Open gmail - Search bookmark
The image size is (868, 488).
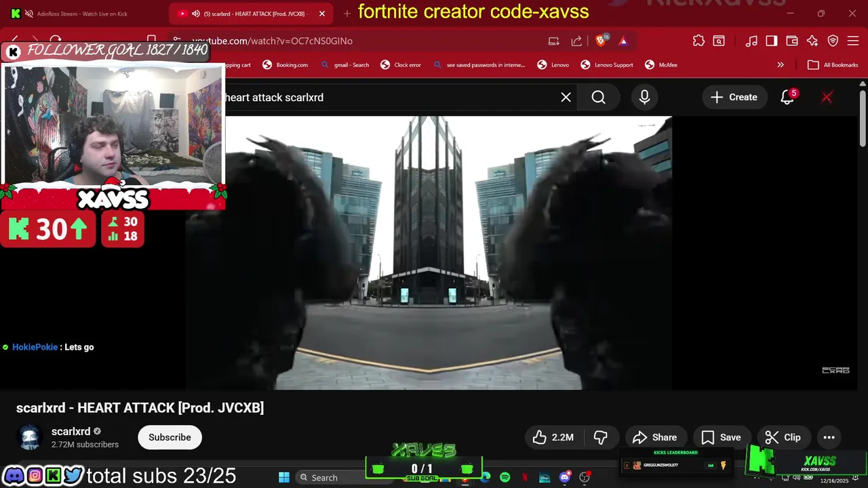pos(344,65)
